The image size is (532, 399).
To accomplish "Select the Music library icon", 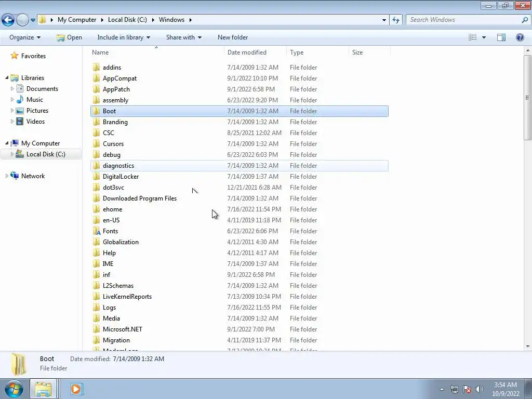I will pos(20,99).
